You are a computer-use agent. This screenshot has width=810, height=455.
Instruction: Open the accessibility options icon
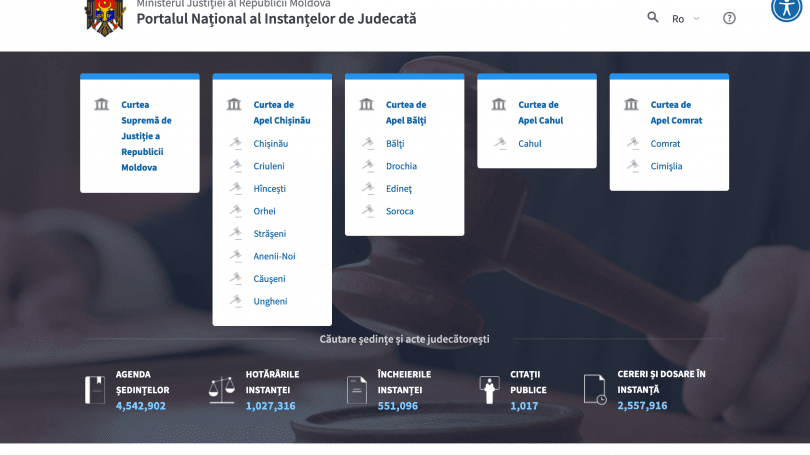click(x=786, y=8)
